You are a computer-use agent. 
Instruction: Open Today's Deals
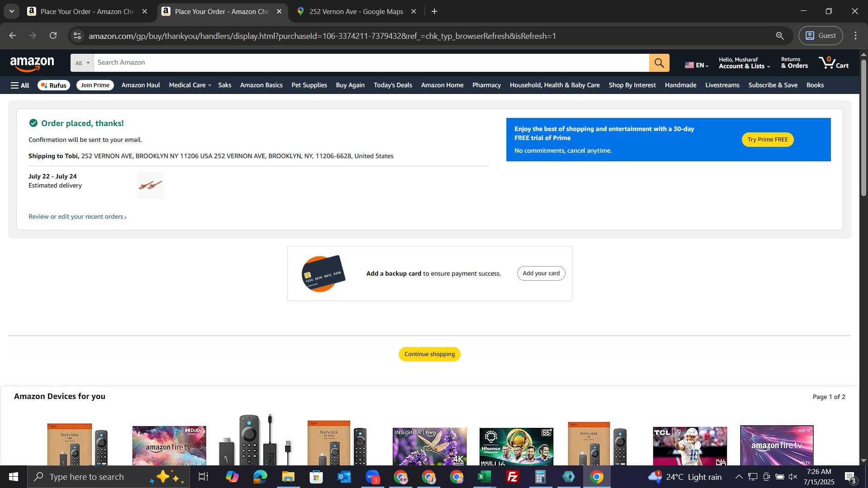(393, 85)
